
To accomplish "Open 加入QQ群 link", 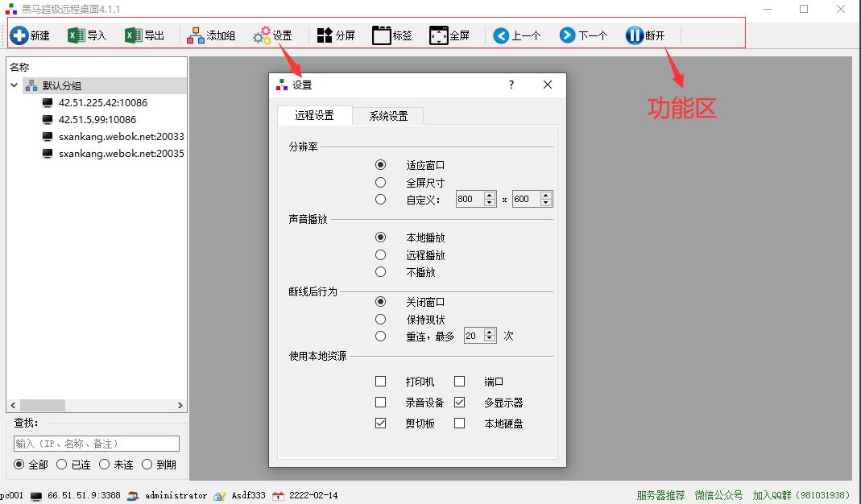I will click(x=801, y=495).
